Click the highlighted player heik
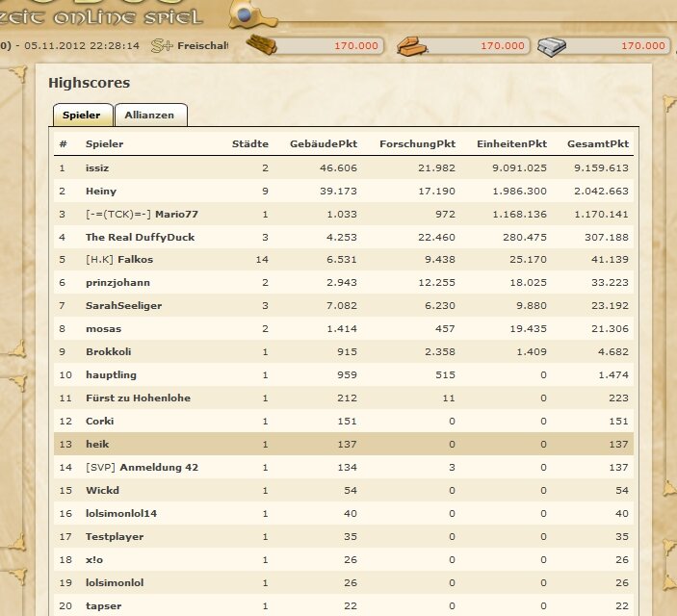This screenshot has width=677, height=616. click(96, 444)
